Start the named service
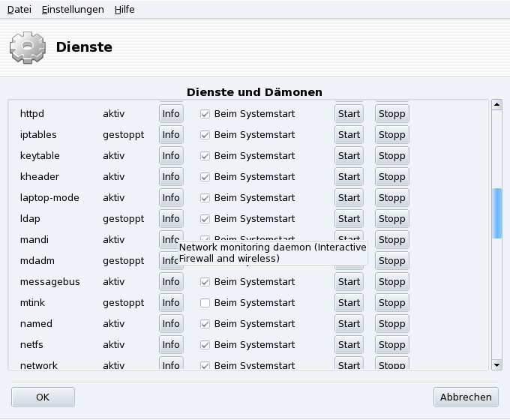This screenshot has width=510, height=420. click(349, 324)
